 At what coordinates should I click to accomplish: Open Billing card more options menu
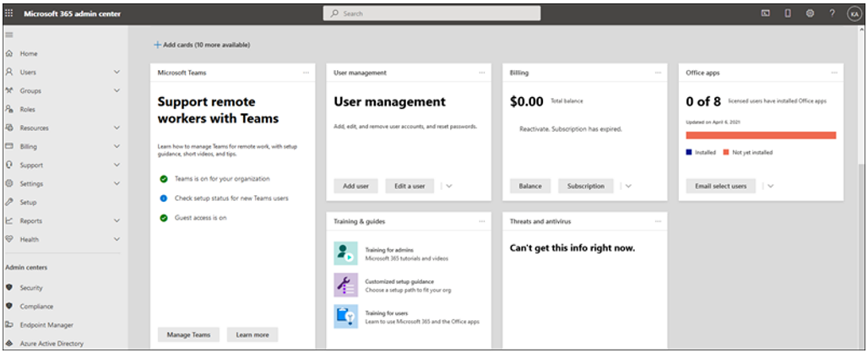click(659, 73)
